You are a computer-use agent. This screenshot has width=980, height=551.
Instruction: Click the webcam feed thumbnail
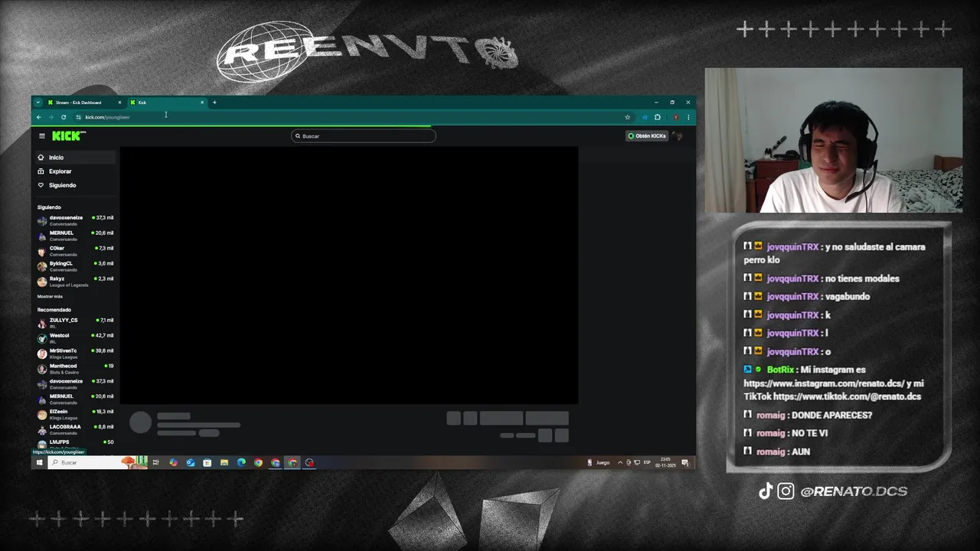tap(833, 140)
